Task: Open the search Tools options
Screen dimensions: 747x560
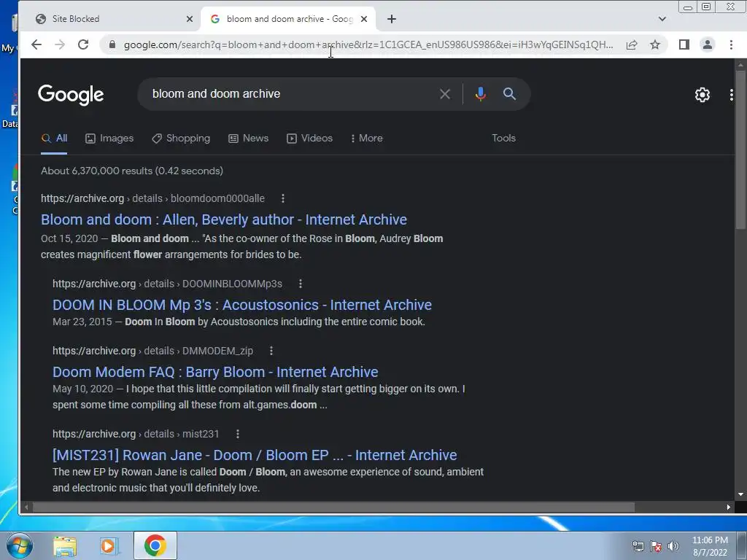Action: click(x=503, y=138)
